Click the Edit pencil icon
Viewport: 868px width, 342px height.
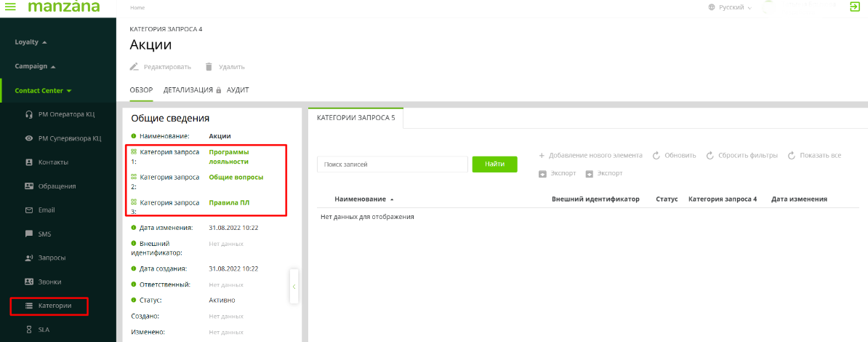point(134,67)
